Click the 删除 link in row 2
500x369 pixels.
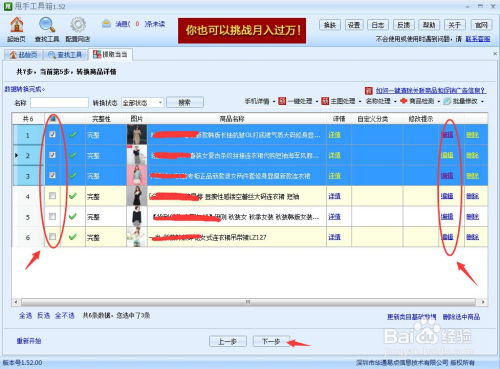(472, 155)
